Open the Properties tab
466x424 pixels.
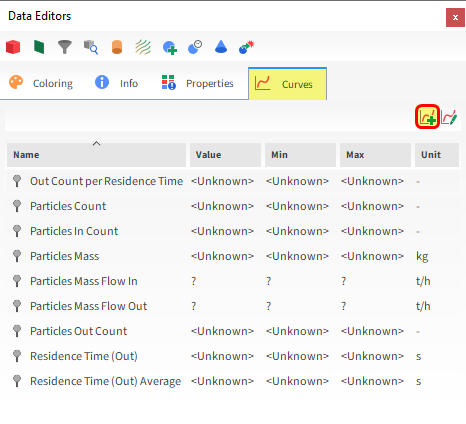197,83
